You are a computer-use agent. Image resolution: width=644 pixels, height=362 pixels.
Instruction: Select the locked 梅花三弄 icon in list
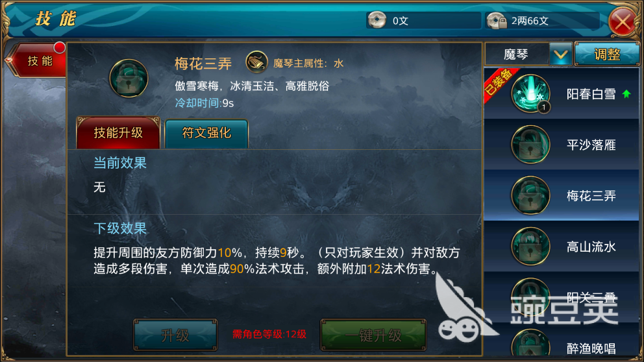tap(530, 196)
